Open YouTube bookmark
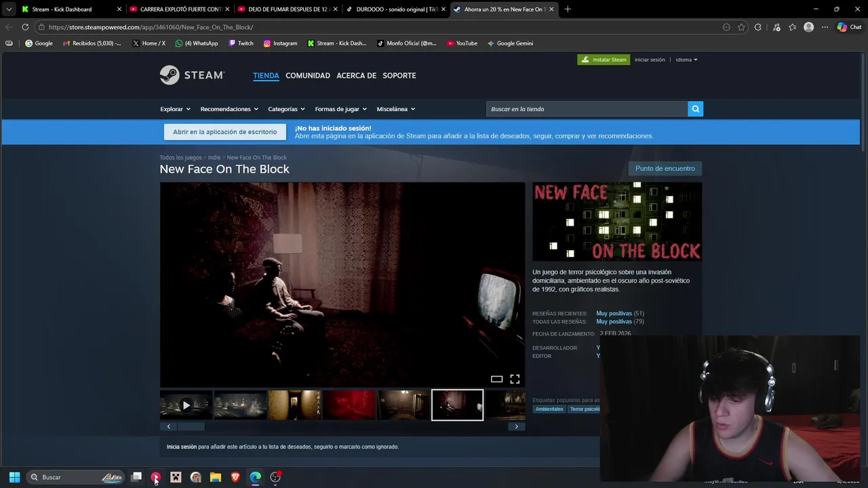Viewport: 868px width, 488px height. 462,43
